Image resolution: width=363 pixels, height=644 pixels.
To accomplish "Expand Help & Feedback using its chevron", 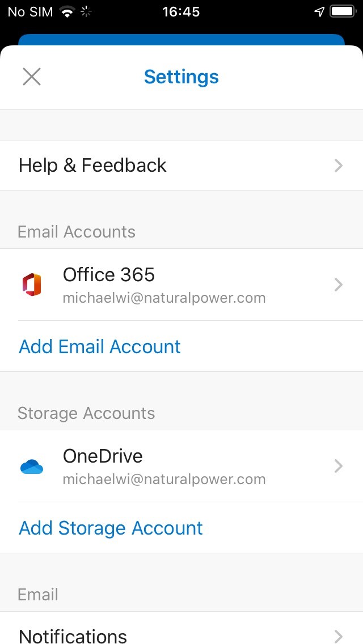I will pyautogui.click(x=339, y=166).
